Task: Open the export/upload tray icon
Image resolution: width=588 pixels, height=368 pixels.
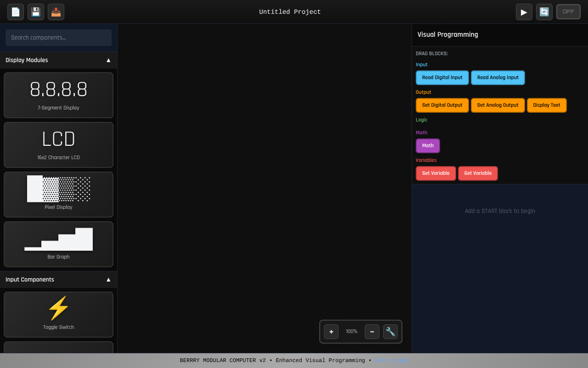Action: click(x=56, y=11)
